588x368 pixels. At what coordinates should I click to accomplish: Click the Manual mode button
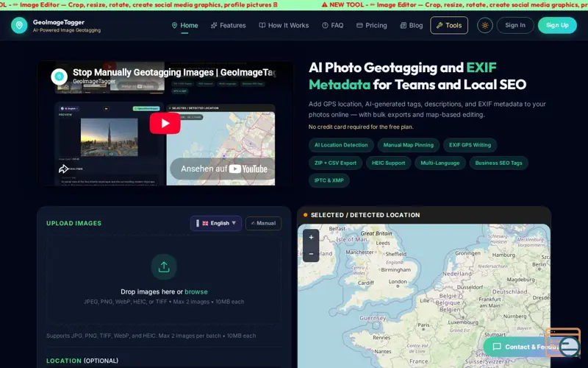(263, 223)
